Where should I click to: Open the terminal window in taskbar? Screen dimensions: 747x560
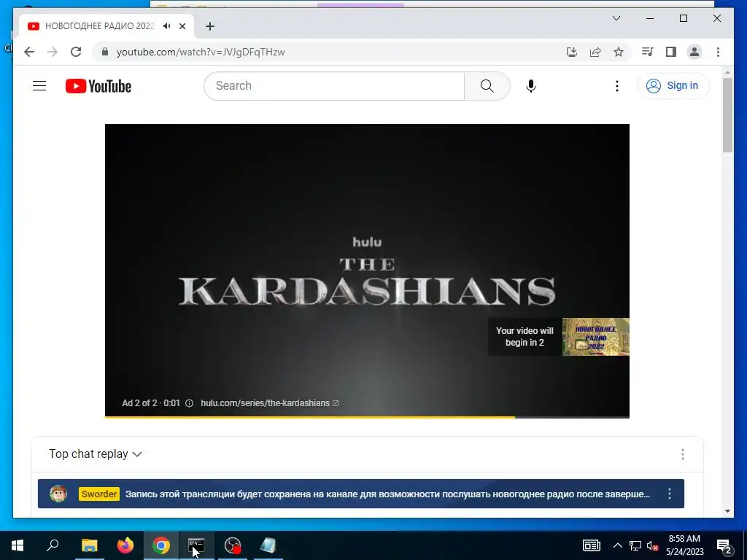point(196,545)
